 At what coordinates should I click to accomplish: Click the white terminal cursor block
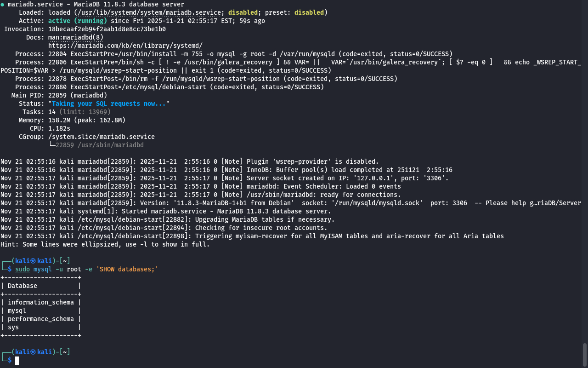17,361
